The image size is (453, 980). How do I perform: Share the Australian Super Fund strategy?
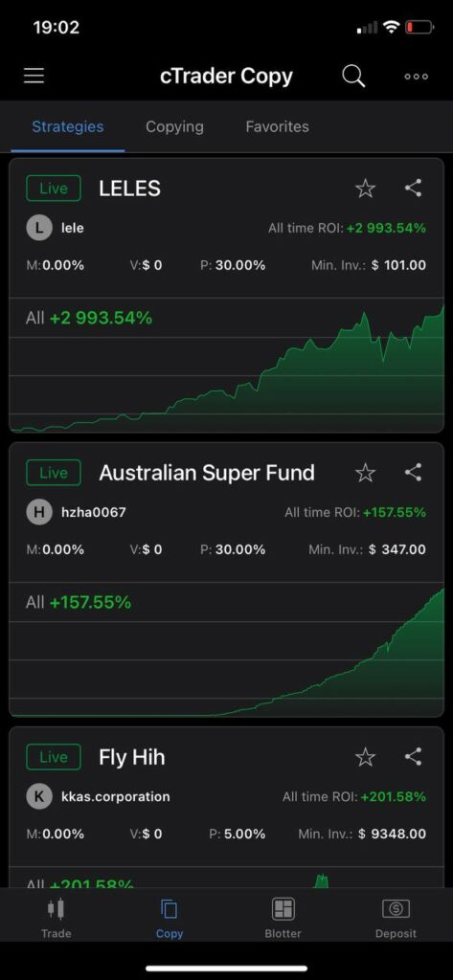pyautogui.click(x=413, y=473)
